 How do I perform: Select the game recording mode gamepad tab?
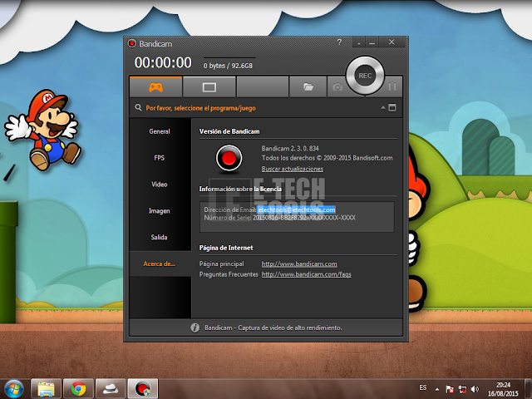[x=155, y=87]
